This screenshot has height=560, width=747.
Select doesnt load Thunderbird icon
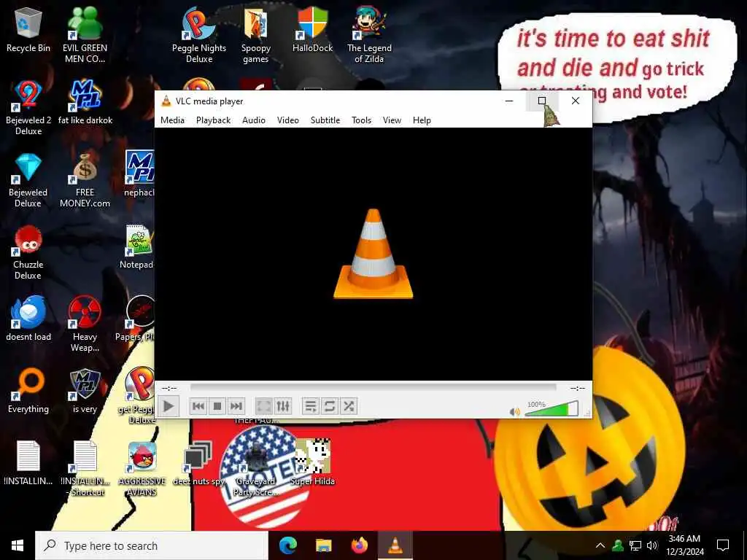click(x=28, y=318)
